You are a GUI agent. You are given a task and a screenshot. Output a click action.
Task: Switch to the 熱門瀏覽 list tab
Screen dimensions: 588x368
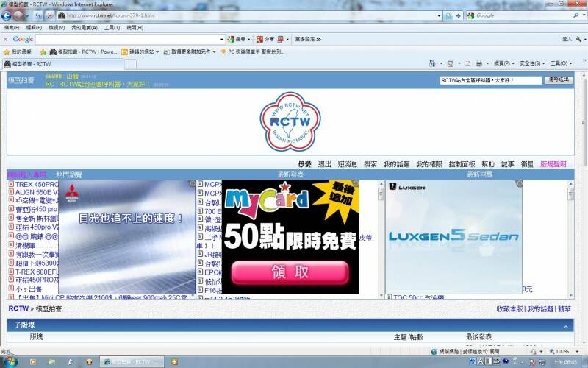pos(69,174)
